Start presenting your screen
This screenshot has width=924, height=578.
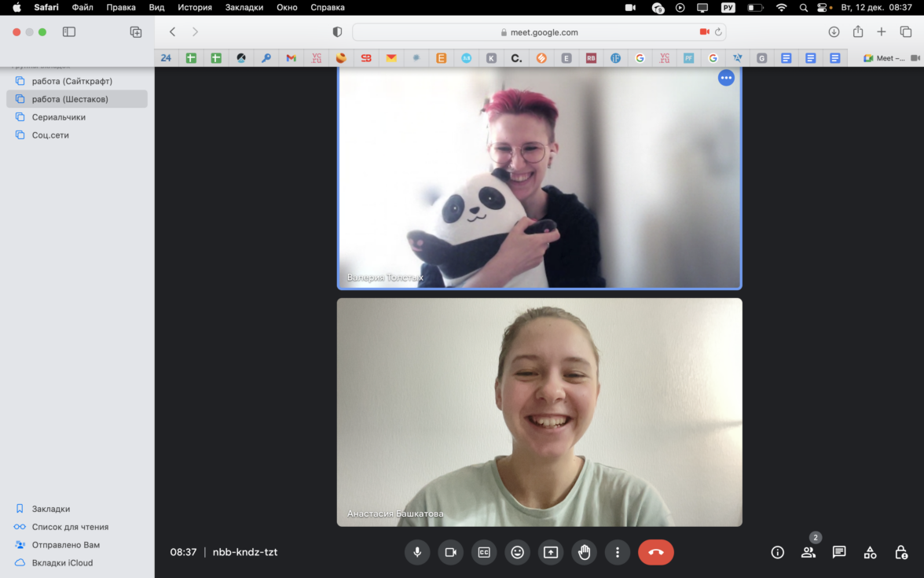click(550, 552)
